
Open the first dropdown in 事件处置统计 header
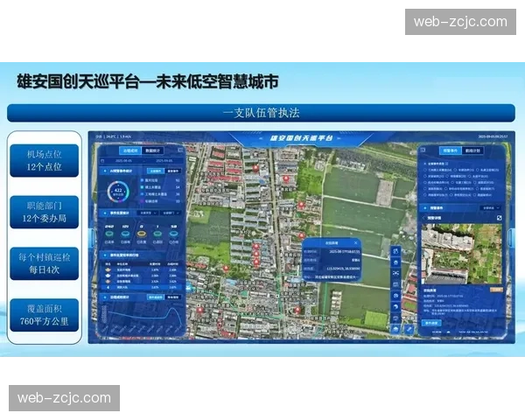coord(148,213)
